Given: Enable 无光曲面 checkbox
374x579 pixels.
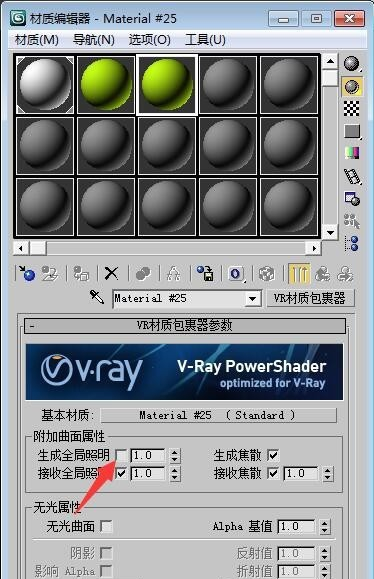Looking at the screenshot, I should click(106, 526).
